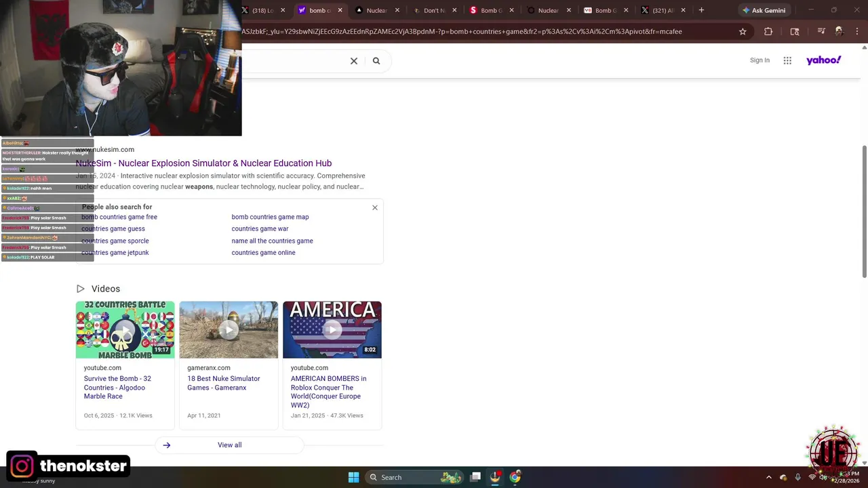Open Google Chrome from the taskbar
The width and height of the screenshot is (868, 488).
tap(515, 477)
